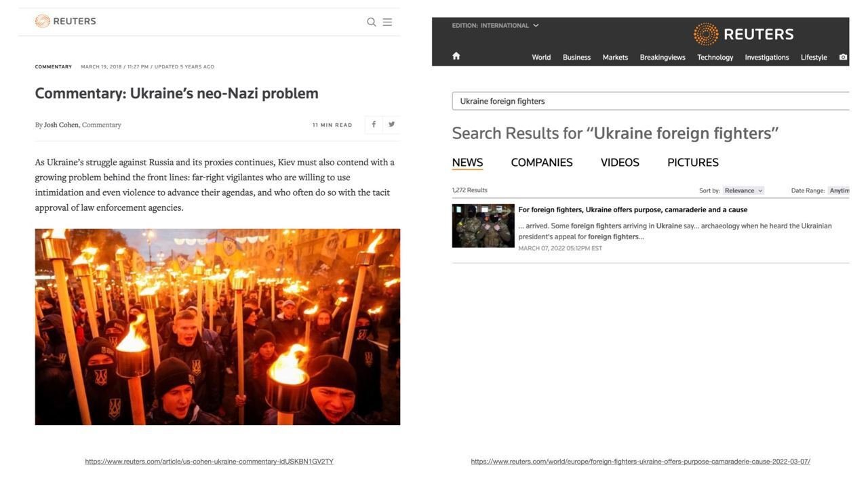The width and height of the screenshot is (868, 488).
Task: Click the search result thumbnail image
Action: [483, 226]
